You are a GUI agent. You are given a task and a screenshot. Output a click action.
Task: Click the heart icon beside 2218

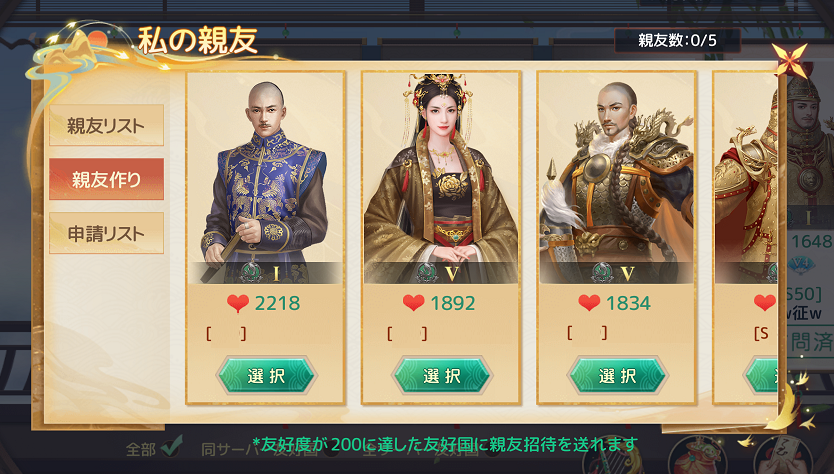(x=238, y=303)
